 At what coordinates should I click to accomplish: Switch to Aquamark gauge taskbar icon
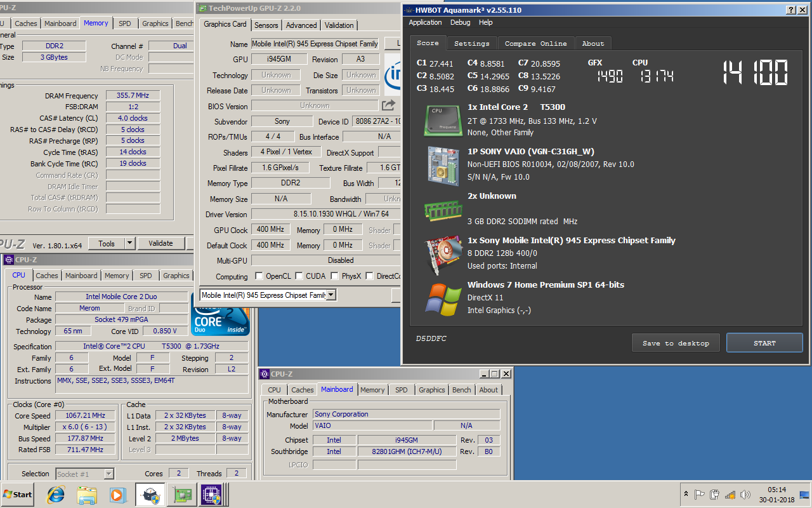(x=150, y=495)
